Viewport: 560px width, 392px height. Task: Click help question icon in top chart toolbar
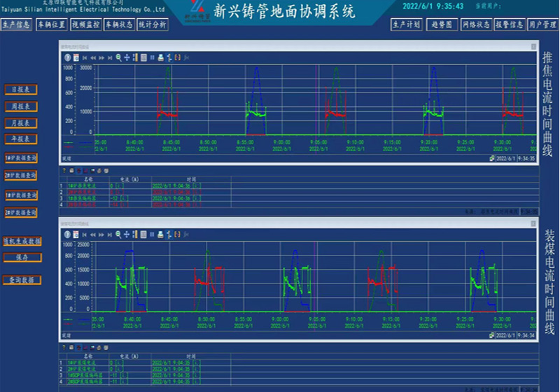click(68, 57)
